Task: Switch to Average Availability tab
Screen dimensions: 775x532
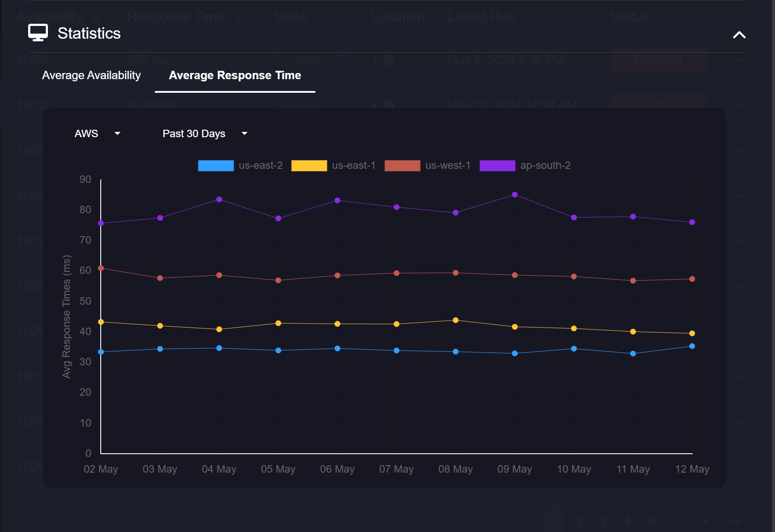Action: pos(91,75)
